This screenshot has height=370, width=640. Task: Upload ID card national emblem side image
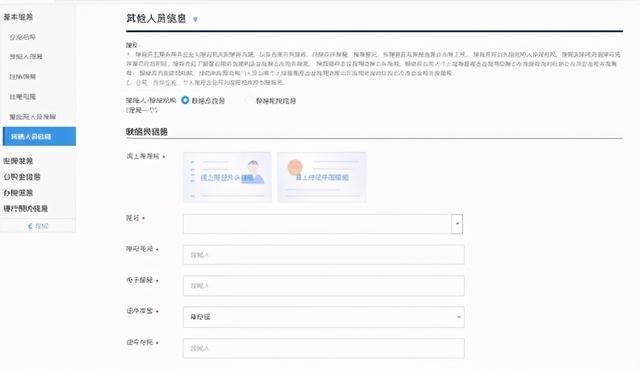(322, 177)
